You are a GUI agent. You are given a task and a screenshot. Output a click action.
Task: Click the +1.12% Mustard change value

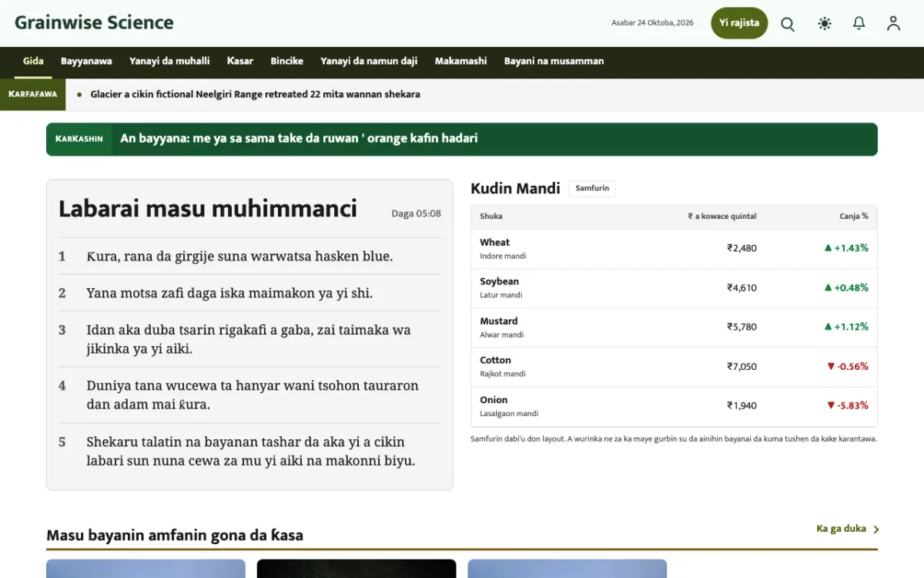pyautogui.click(x=846, y=327)
